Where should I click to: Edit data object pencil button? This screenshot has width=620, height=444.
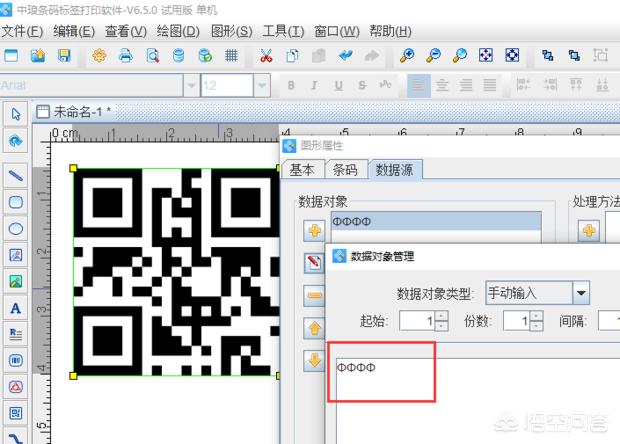314,263
